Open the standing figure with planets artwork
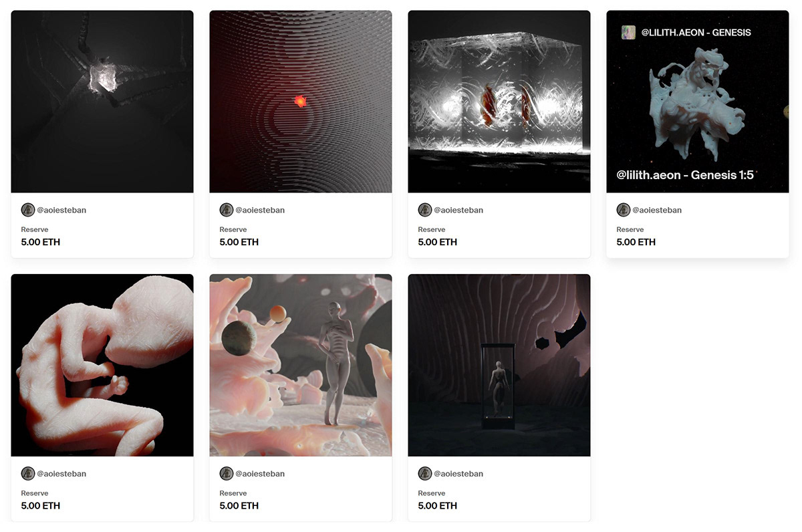Viewport: 802px width, 532px height. 301,365
